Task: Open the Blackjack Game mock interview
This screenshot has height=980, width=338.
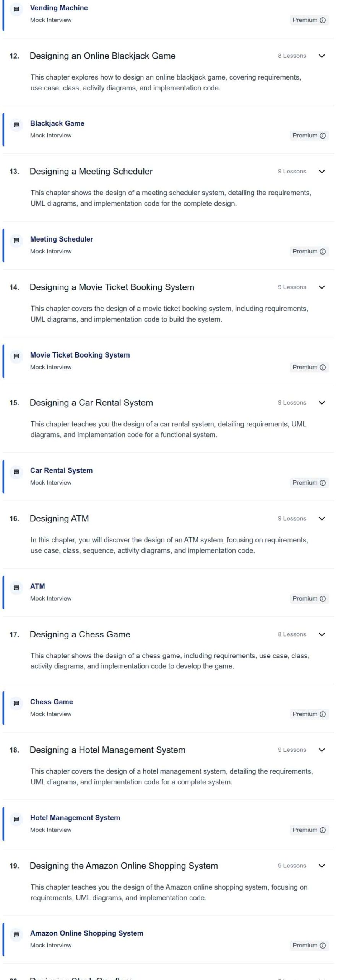Action: coord(57,123)
